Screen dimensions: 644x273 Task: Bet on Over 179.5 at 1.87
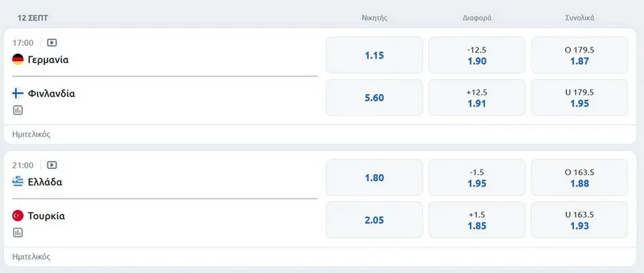point(579,55)
